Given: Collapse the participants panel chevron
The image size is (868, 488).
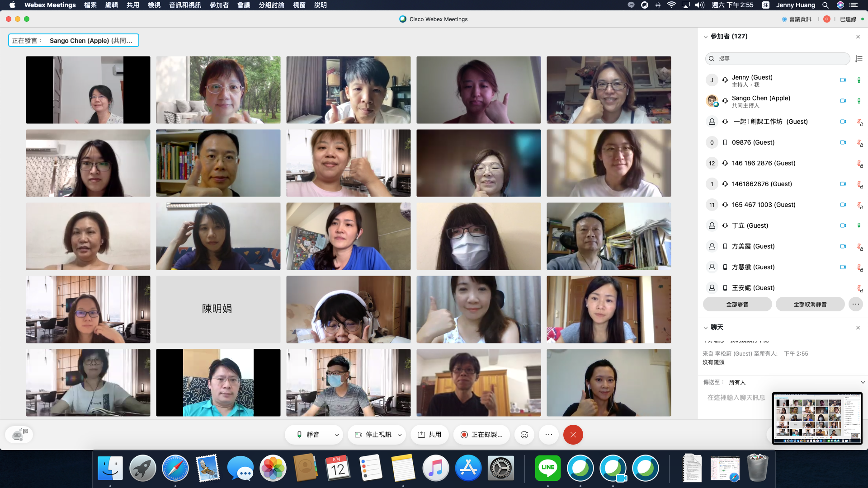Looking at the screenshot, I should pos(705,37).
